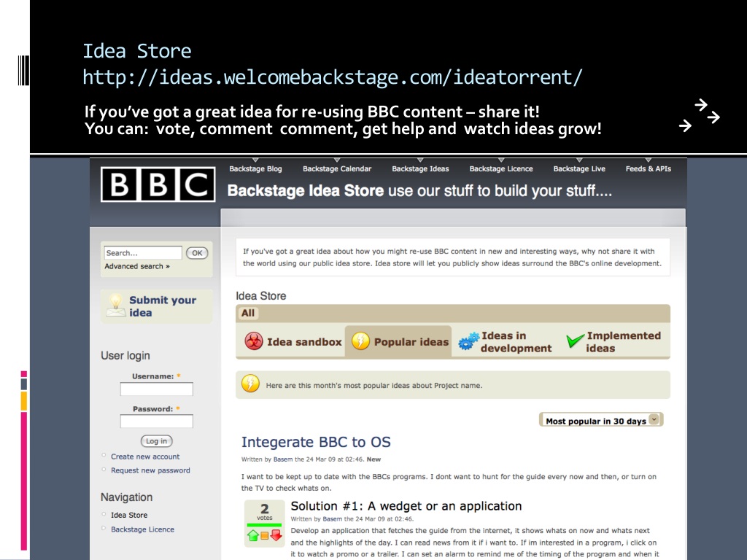
Task: Click Submit your idea link
Action: tap(163, 306)
